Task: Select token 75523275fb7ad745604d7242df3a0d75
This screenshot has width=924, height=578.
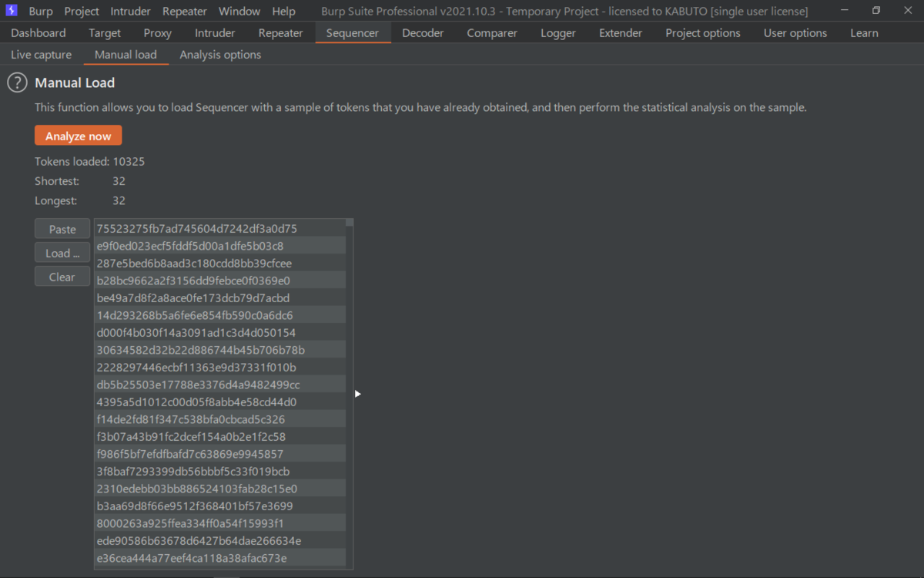Action: point(220,228)
